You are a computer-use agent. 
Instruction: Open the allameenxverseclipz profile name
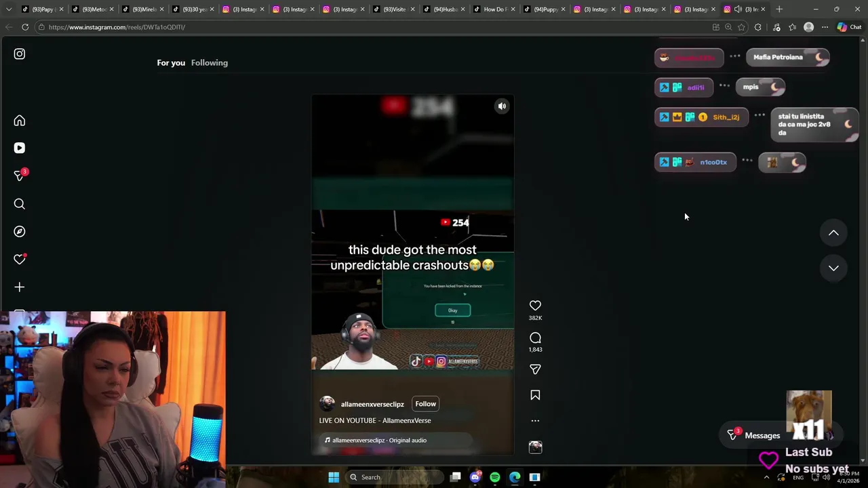pos(372,405)
